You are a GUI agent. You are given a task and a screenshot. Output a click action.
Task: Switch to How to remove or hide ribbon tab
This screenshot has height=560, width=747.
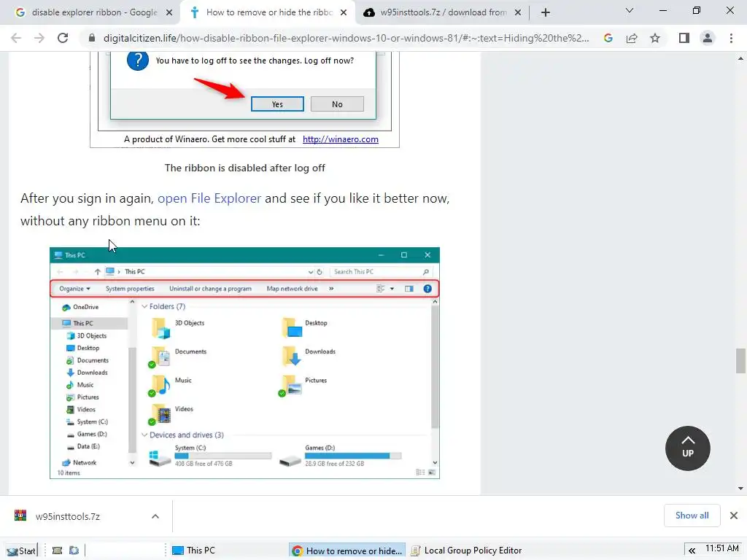point(267,12)
